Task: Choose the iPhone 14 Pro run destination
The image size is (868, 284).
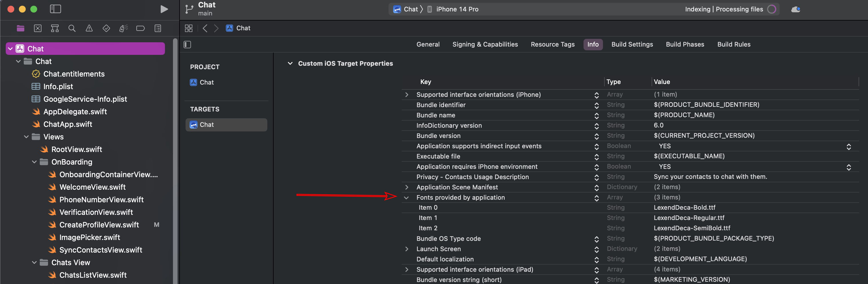Action: coord(453,9)
